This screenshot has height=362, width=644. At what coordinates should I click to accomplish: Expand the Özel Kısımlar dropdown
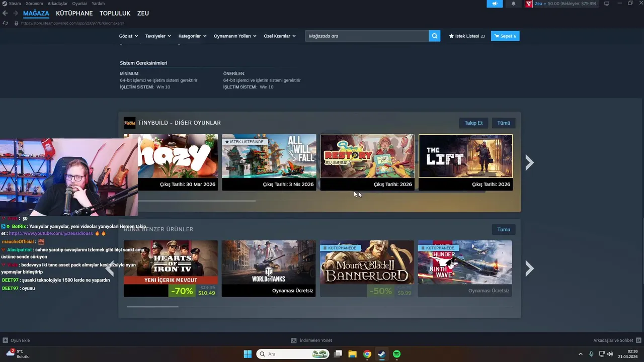[280, 36]
